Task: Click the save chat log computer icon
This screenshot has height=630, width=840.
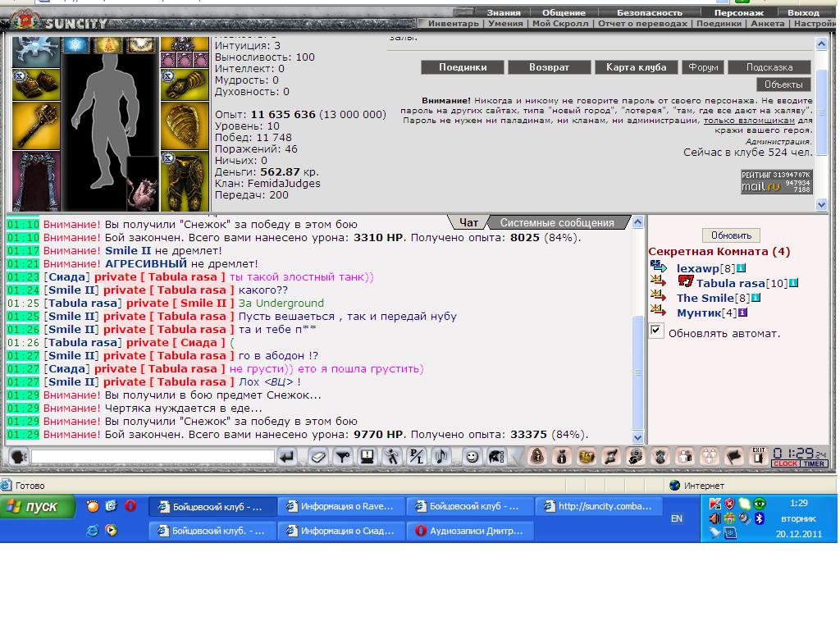Action: click(367, 456)
